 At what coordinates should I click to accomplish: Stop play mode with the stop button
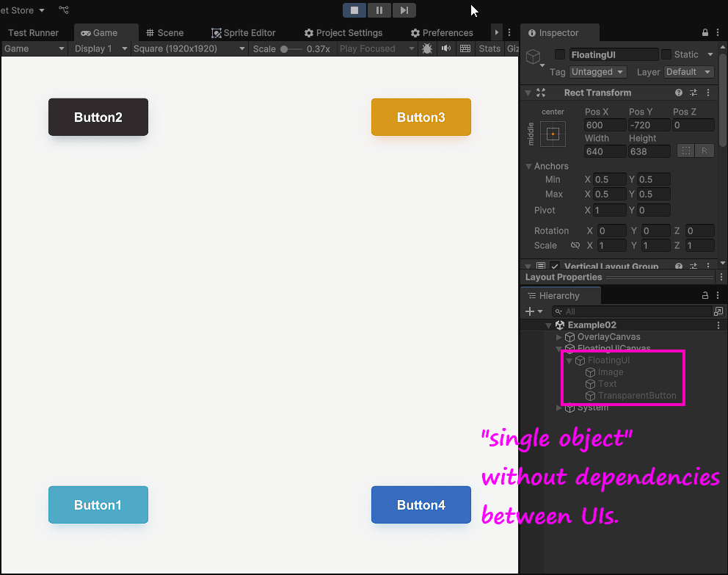click(x=354, y=10)
